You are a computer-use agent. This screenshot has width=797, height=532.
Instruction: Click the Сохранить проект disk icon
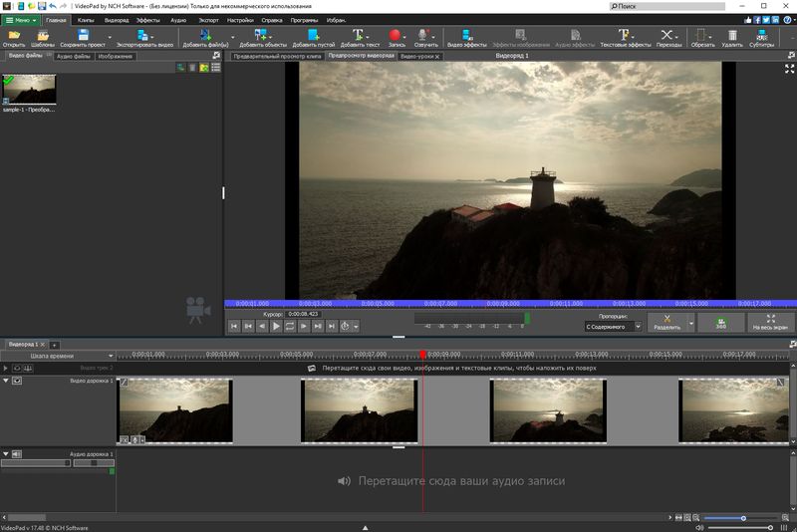[x=84, y=36]
